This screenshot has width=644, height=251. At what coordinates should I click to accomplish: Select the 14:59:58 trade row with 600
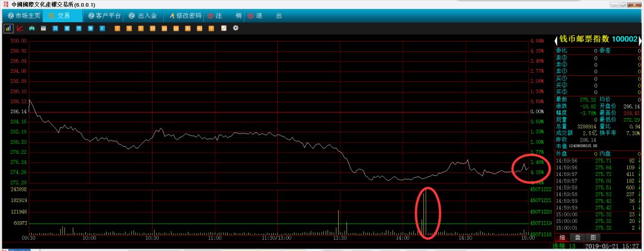(597, 187)
